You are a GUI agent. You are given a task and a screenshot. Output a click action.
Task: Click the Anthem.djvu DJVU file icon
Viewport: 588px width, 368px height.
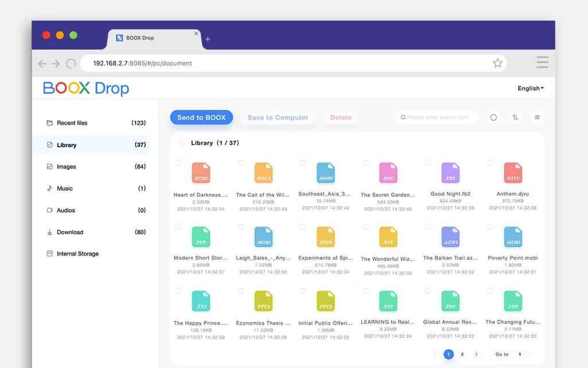(x=512, y=172)
